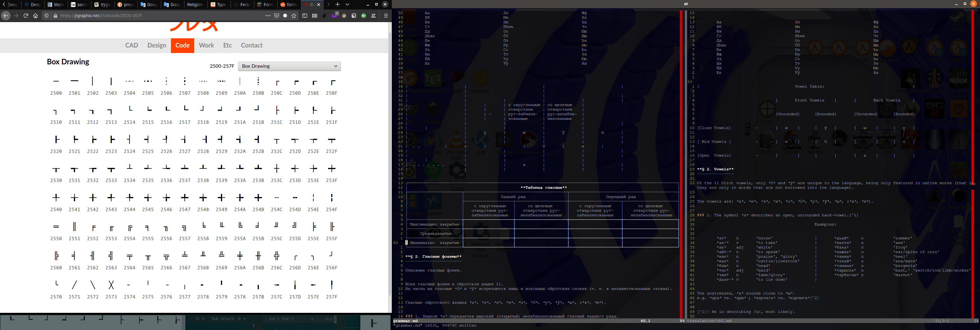Screen dimensions: 980x330
Task: Open the Firefox hamburger menu
Action: 386,16
